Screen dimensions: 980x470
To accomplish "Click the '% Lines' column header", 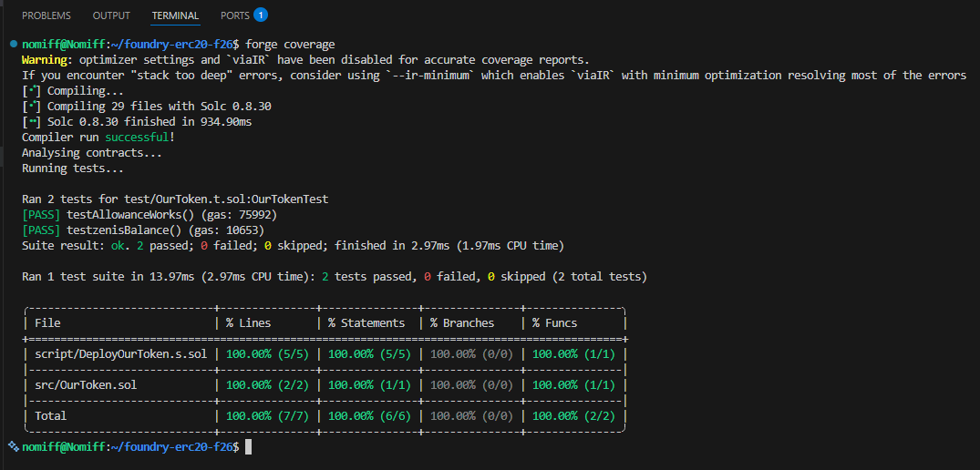I will coord(249,322).
